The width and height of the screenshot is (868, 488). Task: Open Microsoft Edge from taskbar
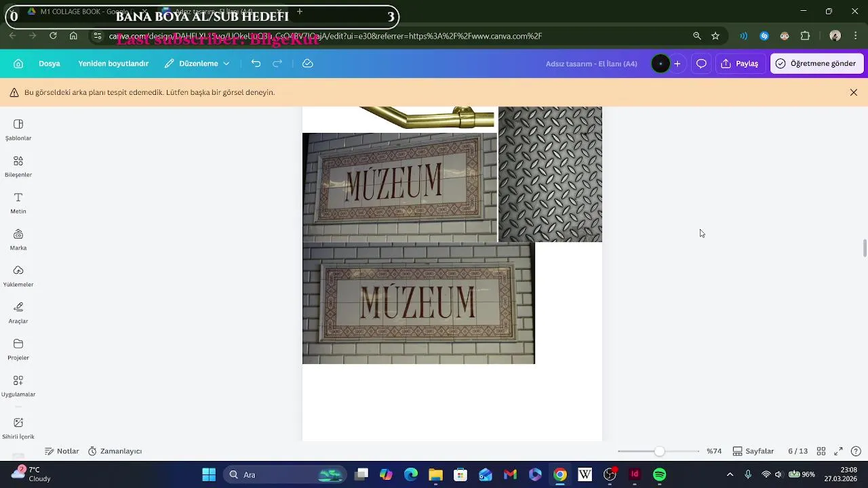[x=411, y=474]
